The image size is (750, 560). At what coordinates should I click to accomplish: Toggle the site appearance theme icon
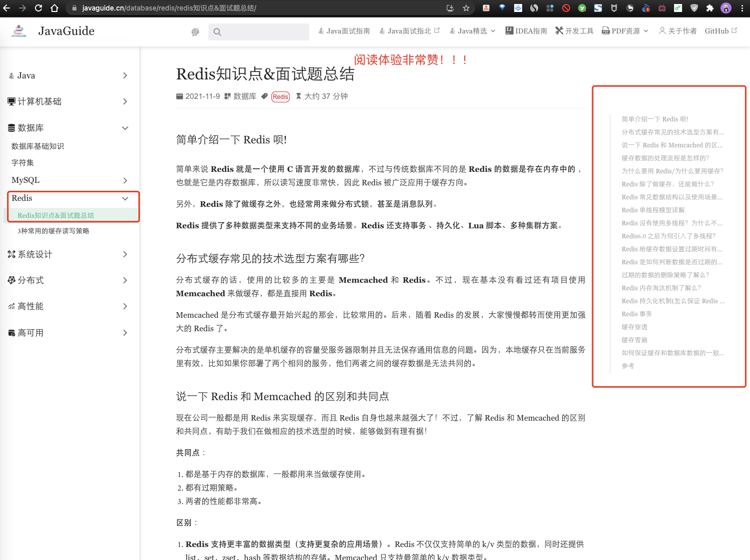point(195,32)
